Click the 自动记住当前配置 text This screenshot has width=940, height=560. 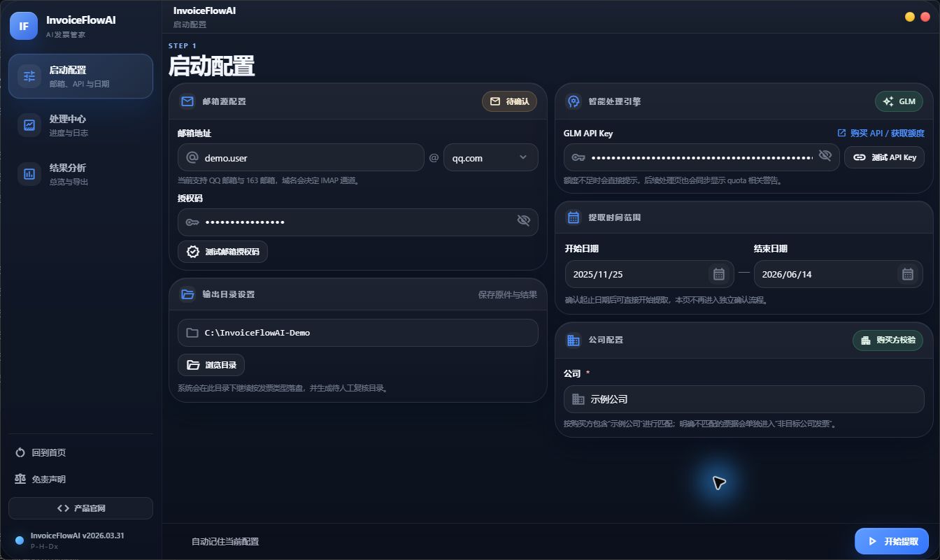(225, 542)
